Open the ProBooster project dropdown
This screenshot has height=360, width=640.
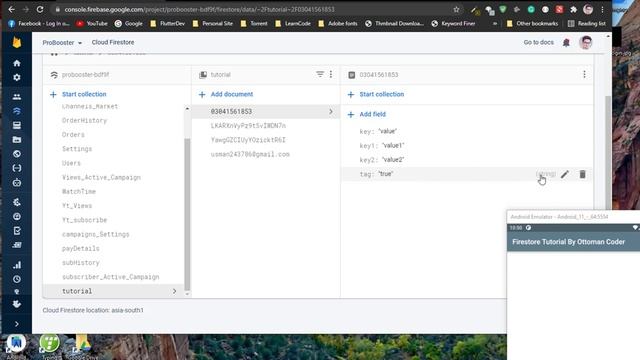click(x=62, y=42)
